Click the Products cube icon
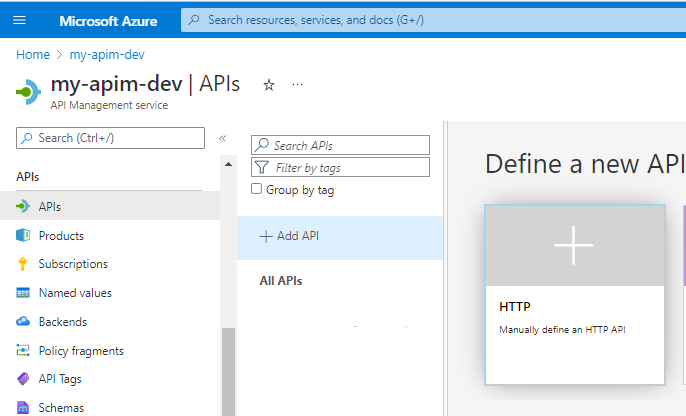This screenshot has width=686, height=416. (23, 235)
